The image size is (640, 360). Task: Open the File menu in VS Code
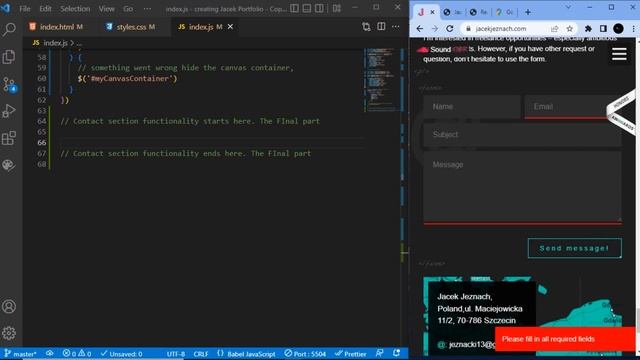pyautogui.click(x=25, y=9)
